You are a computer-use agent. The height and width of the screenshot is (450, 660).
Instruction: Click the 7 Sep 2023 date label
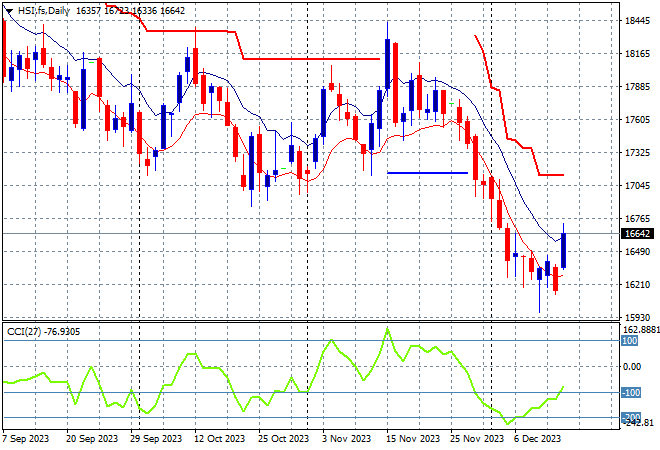click(25, 438)
